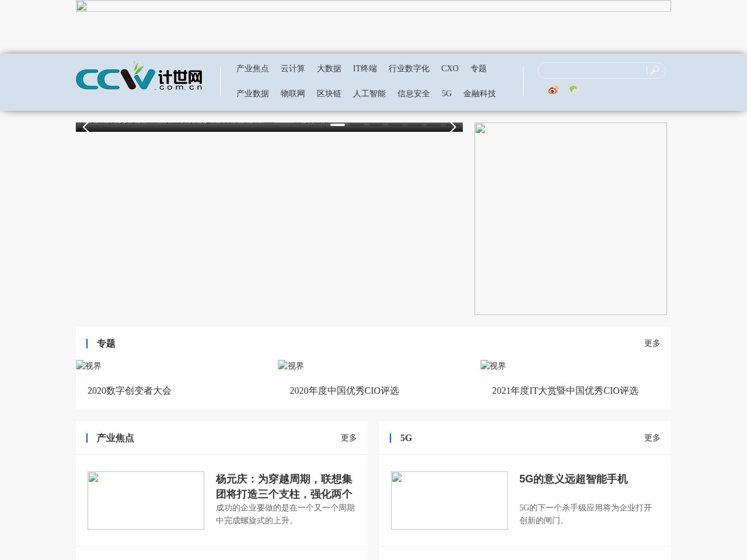
Task: Open the WeChat social icon
Action: 574,89
